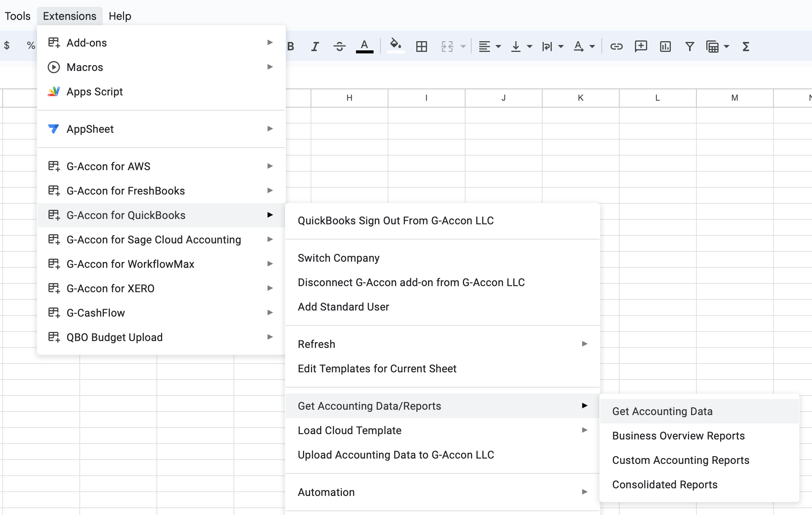Open the text color picker

(365, 47)
